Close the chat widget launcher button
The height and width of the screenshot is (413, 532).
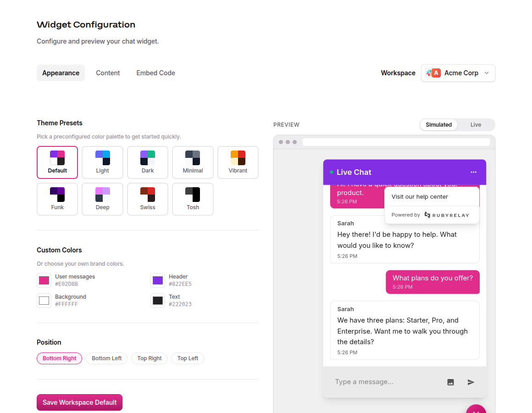point(476,409)
